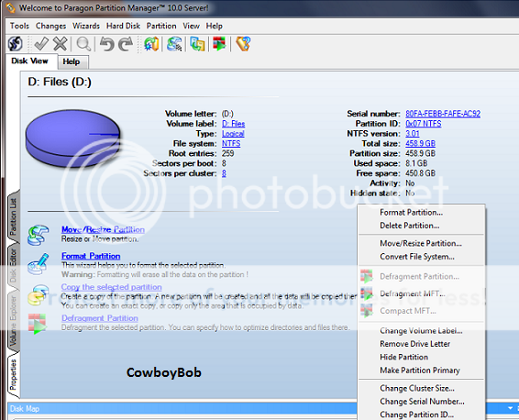Click the first toolbar icon with swirl logo

[16, 44]
